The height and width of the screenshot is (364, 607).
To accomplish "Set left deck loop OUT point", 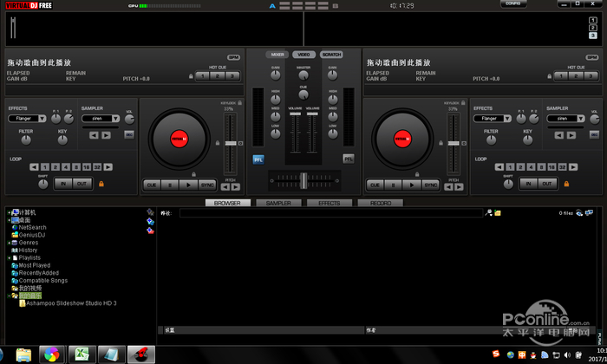I will (82, 184).
